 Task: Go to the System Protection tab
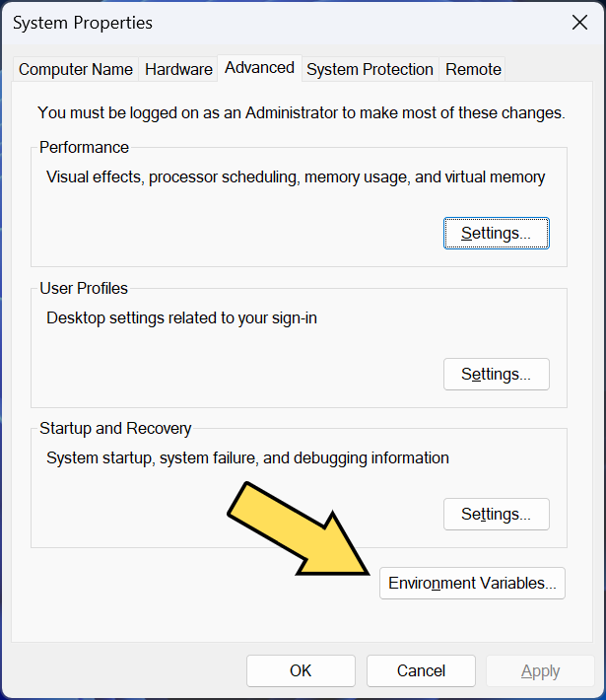(x=370, y=69)
